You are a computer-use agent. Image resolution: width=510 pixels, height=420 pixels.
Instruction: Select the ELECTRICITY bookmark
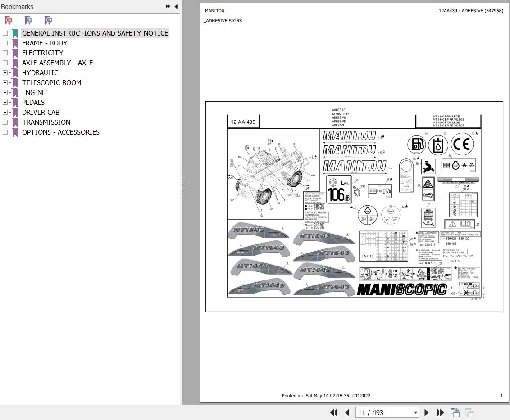click(43, 53)
